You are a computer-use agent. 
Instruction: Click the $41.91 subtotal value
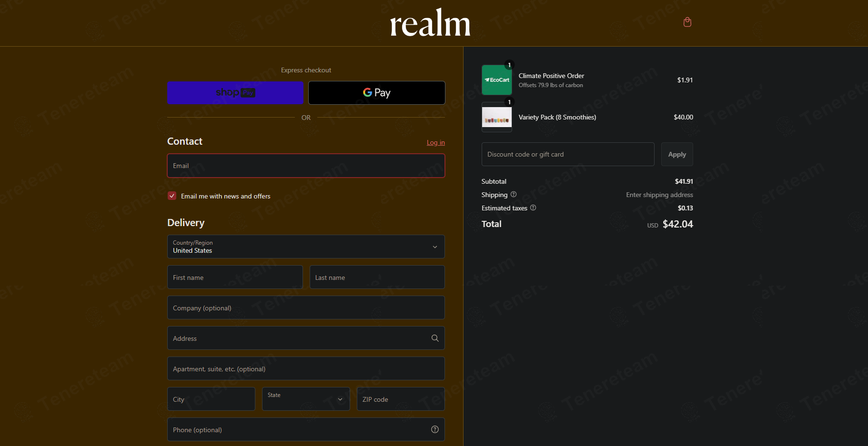[684, 181]
